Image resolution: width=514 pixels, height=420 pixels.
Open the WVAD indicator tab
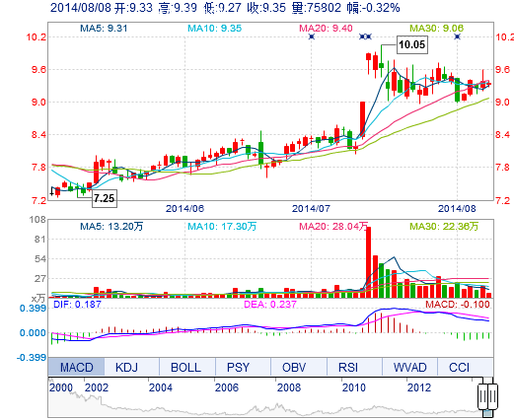pos(409,367)
